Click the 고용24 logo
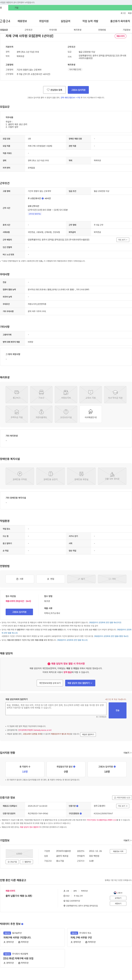Image resolution: width=132 pixels, height=980 pixels. pos(5,21)
